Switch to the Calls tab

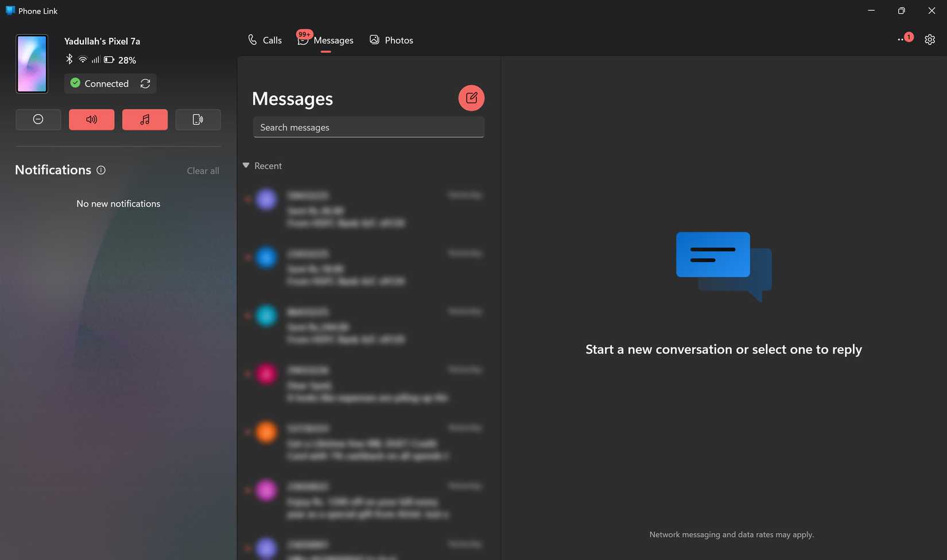(x=264, y=40)
